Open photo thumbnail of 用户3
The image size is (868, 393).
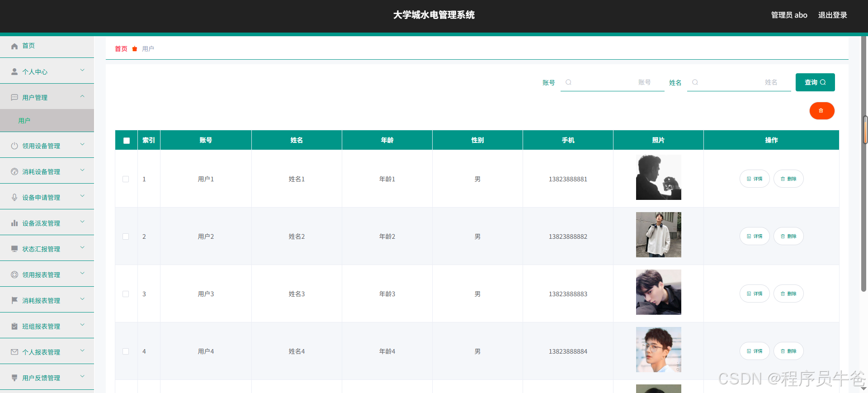point(659,292)
